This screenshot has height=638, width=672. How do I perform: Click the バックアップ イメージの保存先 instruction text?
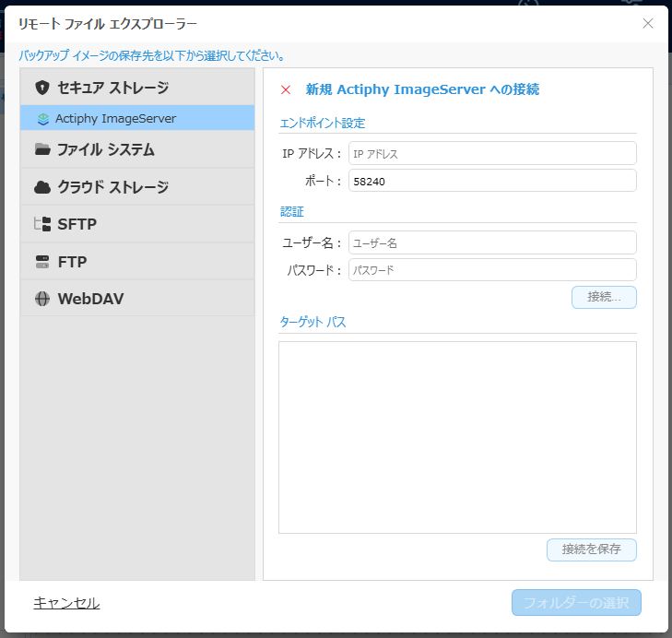(x=151, y=55)
